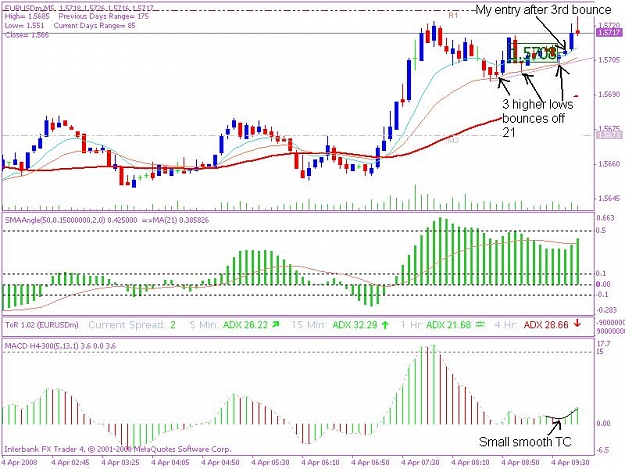
Task: Click the '4 Apr 04:50' time label
Action: coord(220,463)
